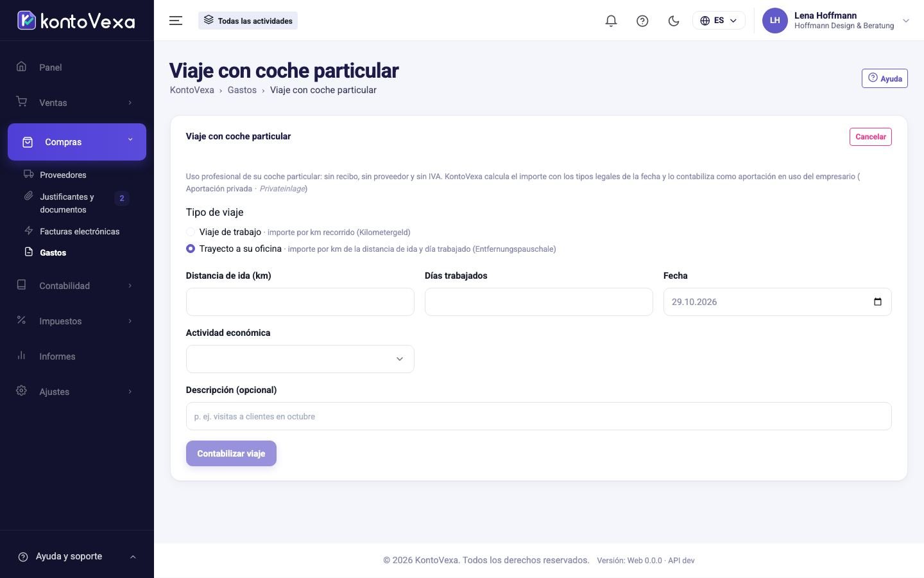Click the Cancelar button
This screenshot has width=924, height=578.
click(870, 137)
